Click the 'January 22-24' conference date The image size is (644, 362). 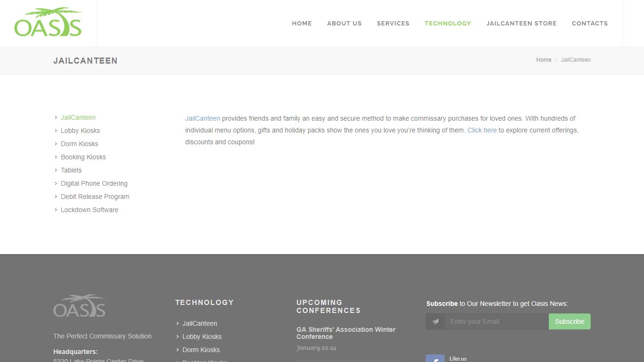[316, 348]
